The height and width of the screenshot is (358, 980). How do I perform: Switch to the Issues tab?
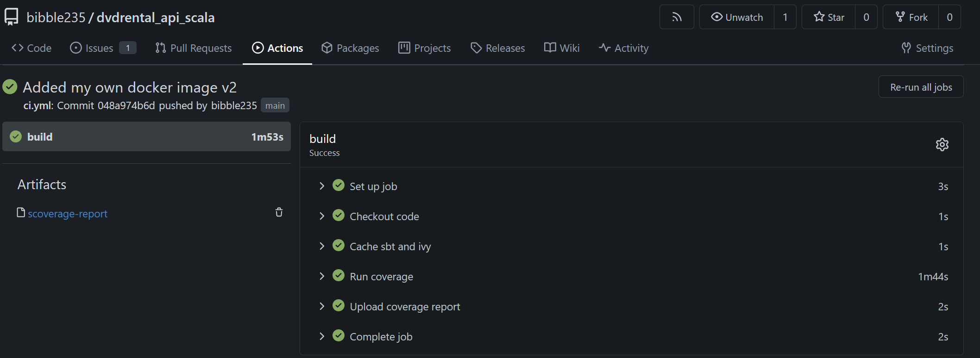coord(99,48)
